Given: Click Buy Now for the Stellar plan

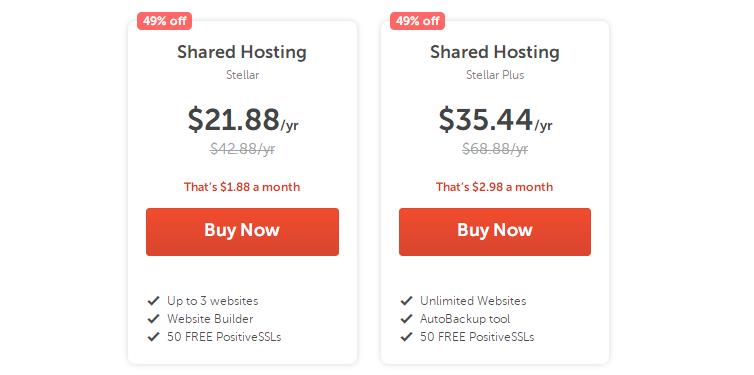Looking at the screenshot, I should [242, 232].
